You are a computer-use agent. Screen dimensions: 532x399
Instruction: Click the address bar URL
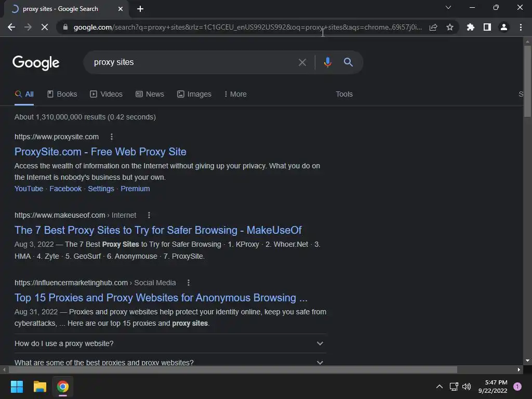[248, 27]
